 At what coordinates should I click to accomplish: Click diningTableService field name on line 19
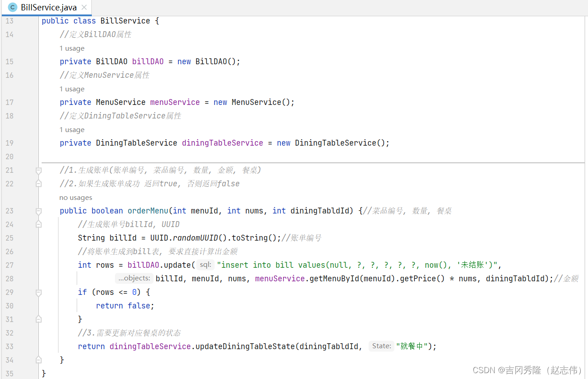[223, 143]
